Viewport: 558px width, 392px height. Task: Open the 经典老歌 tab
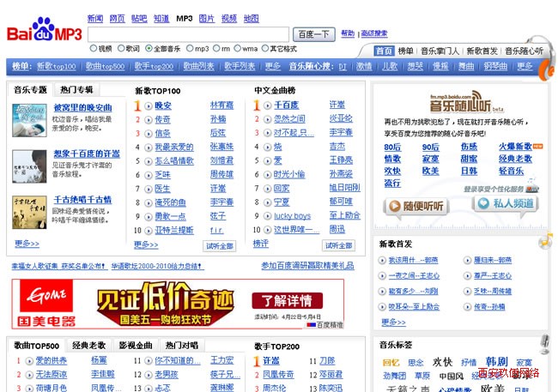coord(88,345)
